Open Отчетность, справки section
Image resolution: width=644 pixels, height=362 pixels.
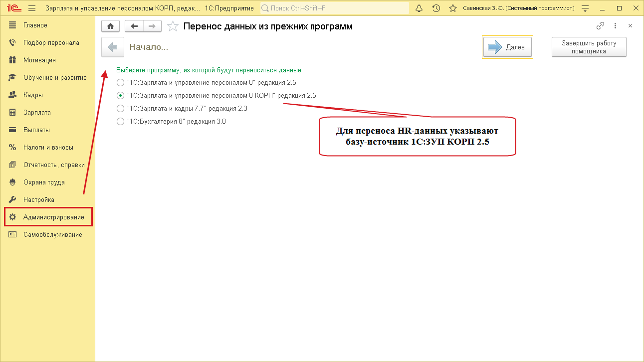(x=47, y=165)
